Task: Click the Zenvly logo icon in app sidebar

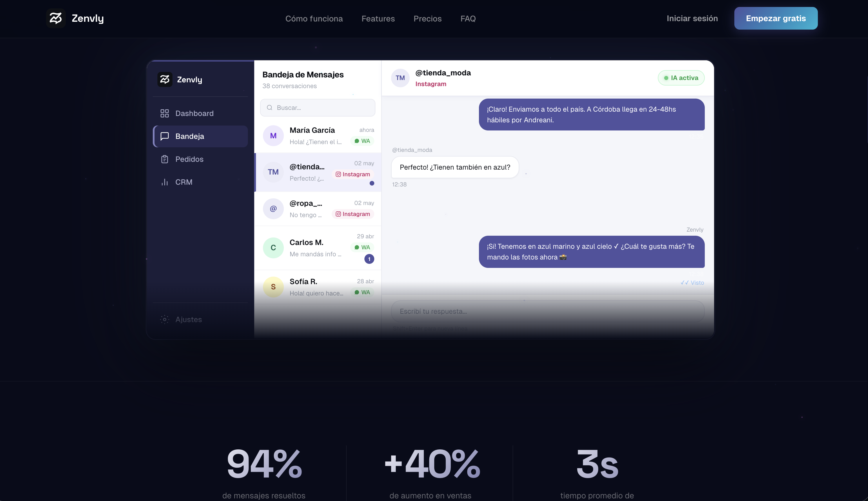Action: click(165, 79)
